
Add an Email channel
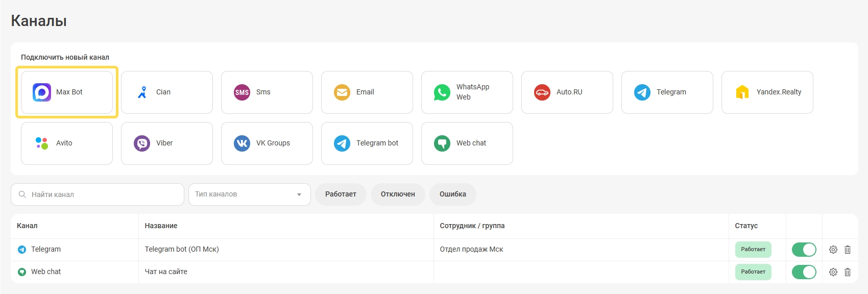pos(367,92)
